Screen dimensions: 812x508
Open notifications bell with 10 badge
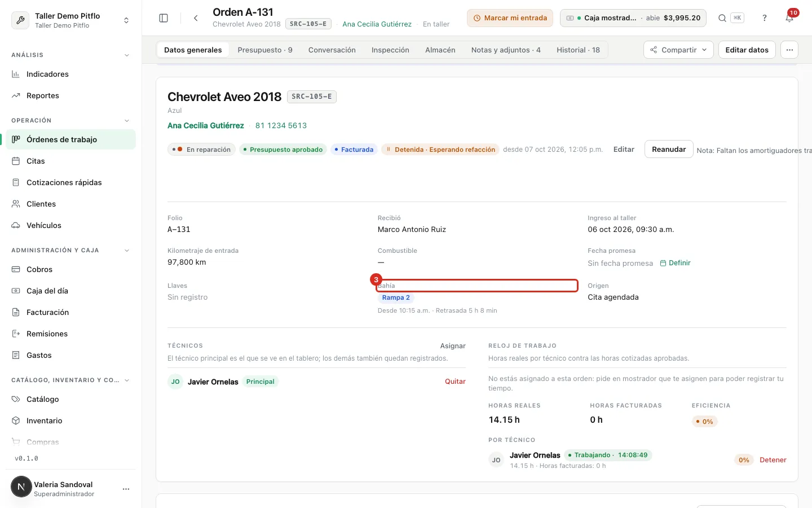(789, 18)
